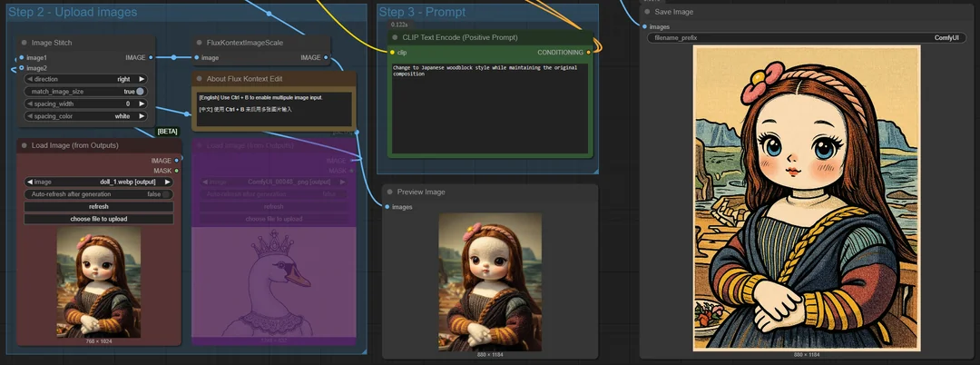This screenshot has width=980, height=365.
Task: Click the IMAGE output port of Image Stitch
Action: 152,57
